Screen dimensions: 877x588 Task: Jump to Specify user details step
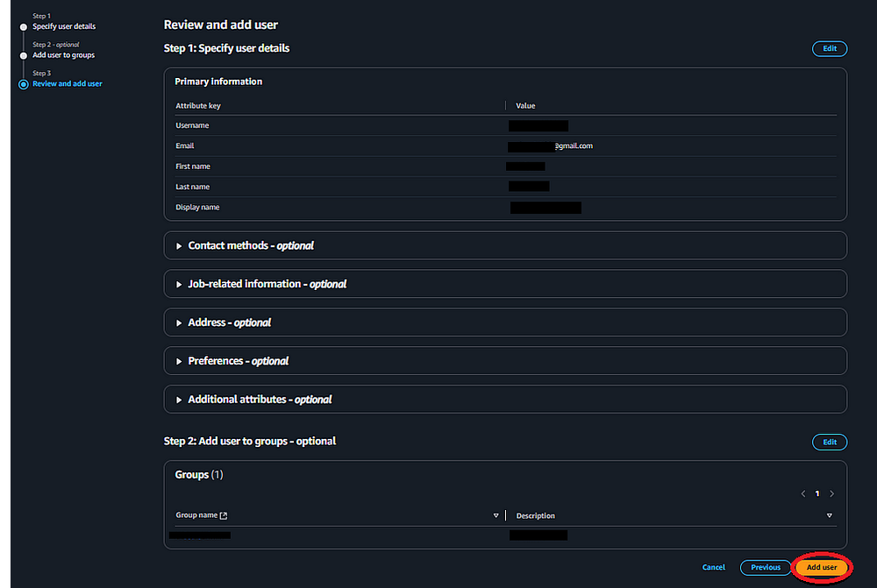coord(64,26)
